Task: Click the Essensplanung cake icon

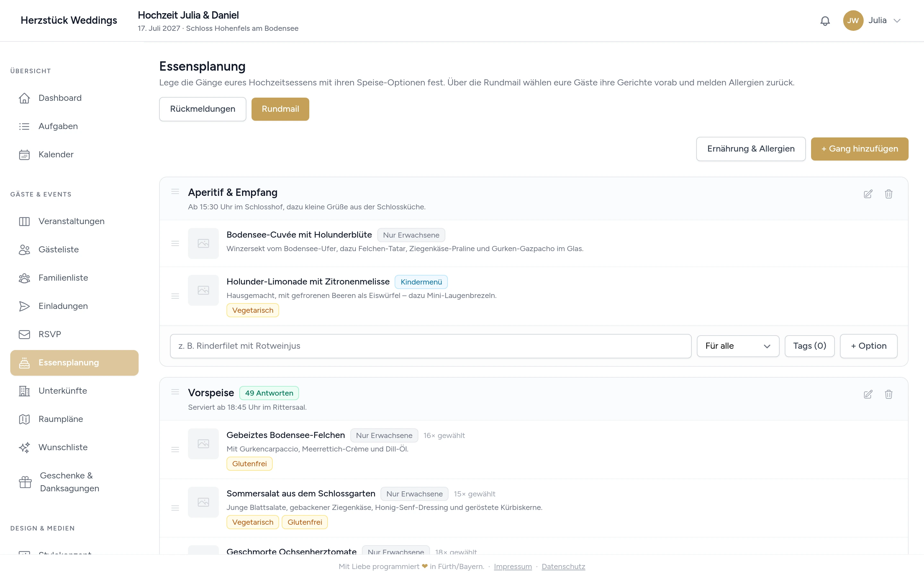Action: [24, 363]
